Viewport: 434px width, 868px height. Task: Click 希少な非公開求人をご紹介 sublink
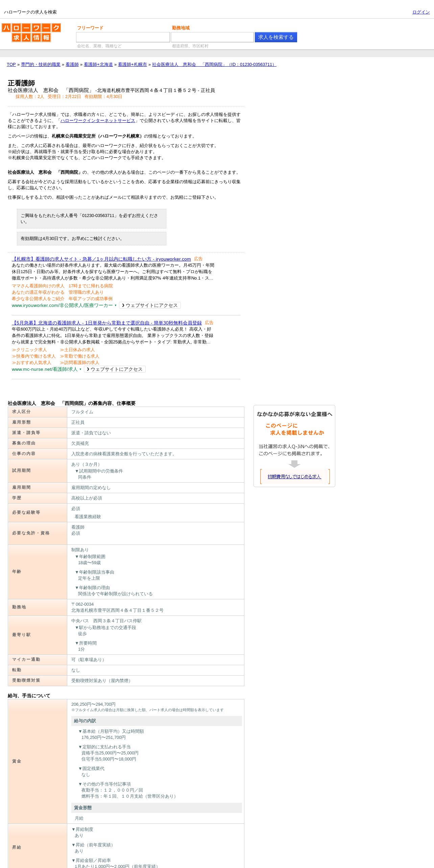[38, 299]
